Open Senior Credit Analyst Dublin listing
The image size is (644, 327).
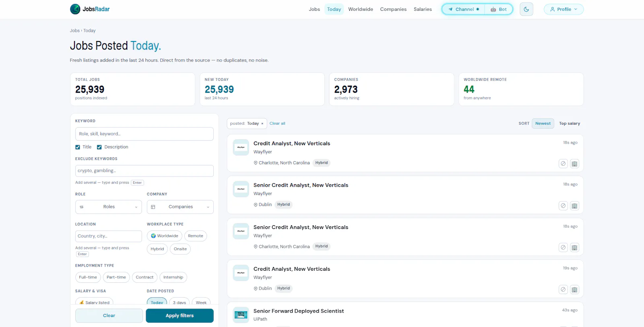(301, 185)
